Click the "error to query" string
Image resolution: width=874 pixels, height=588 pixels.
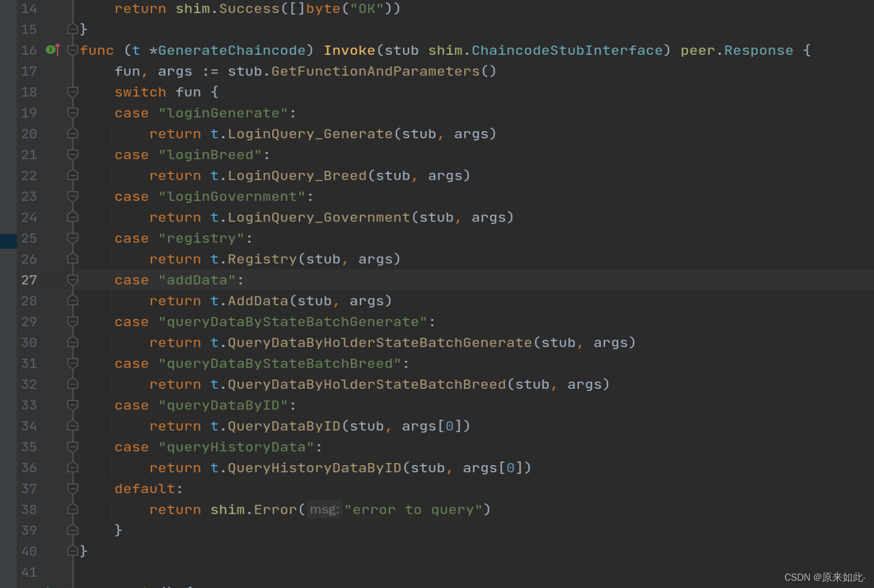413,510
